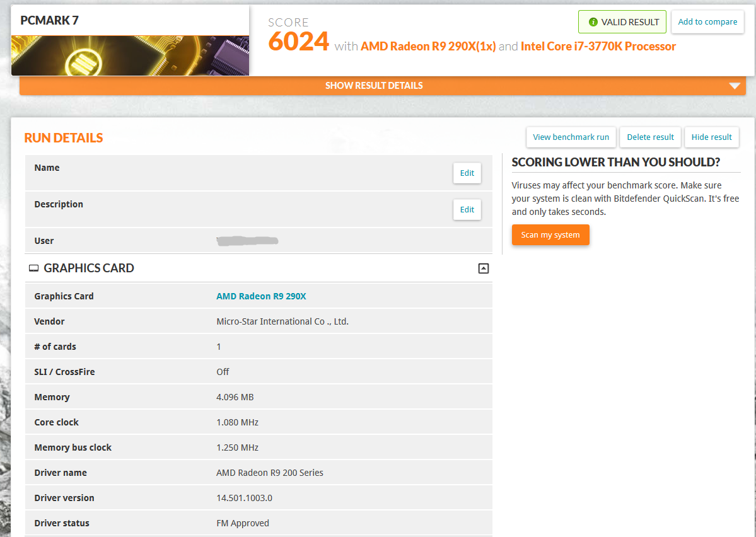This screenshot has width=756, height=537.
Task: Add this result to compare
Action: 707,21
